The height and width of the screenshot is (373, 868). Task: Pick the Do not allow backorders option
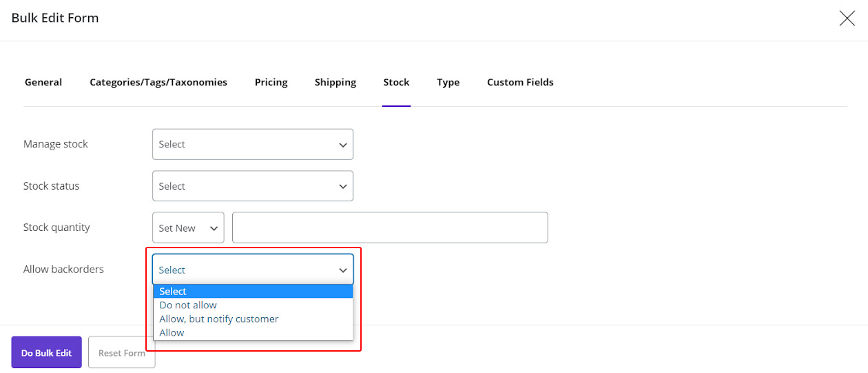coord(188,305)
